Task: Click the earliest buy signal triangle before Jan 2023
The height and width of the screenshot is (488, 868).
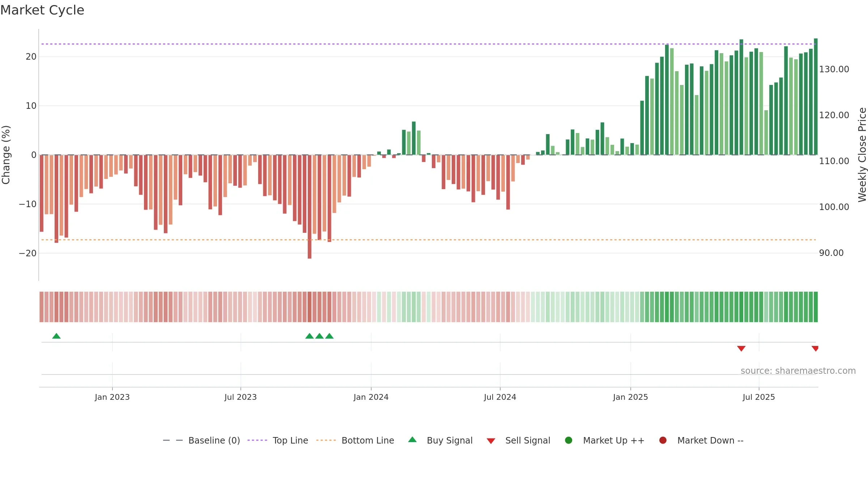Action: (56, 336)
